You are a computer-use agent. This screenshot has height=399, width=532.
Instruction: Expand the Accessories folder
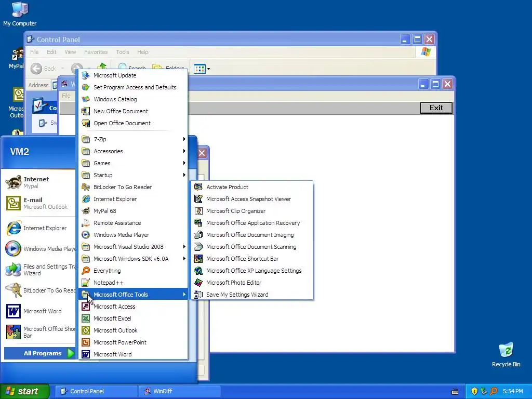click(134, 151)
